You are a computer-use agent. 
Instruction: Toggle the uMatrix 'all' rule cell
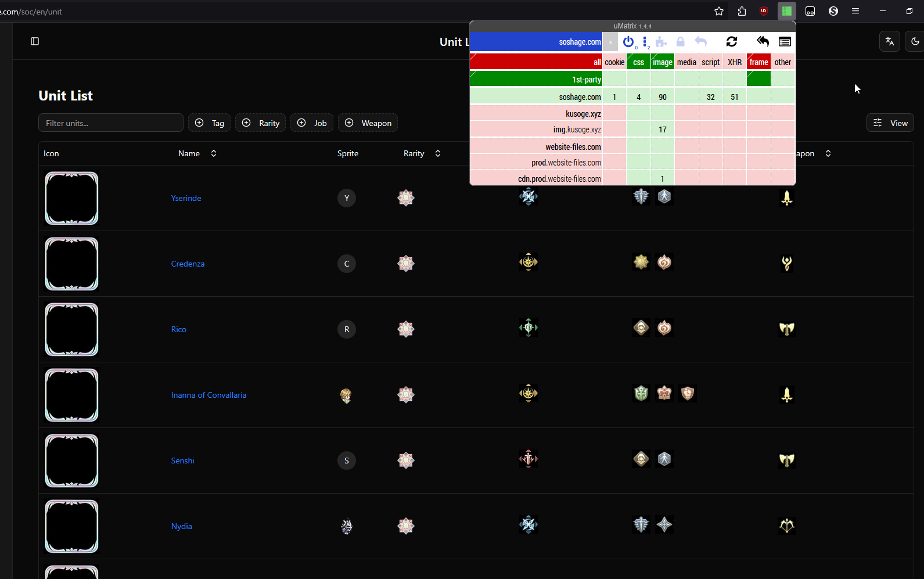click(x=536, y=62)
